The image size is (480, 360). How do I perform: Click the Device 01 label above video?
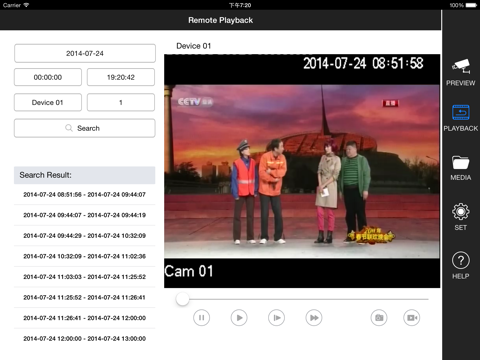pos(194,46)
